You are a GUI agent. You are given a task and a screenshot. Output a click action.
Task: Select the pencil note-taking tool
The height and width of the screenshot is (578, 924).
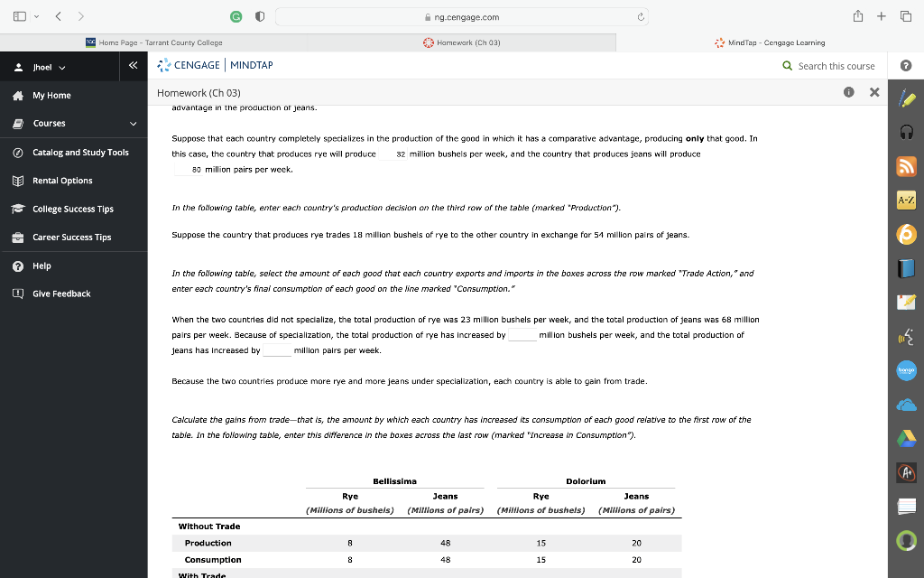[907, 97]
